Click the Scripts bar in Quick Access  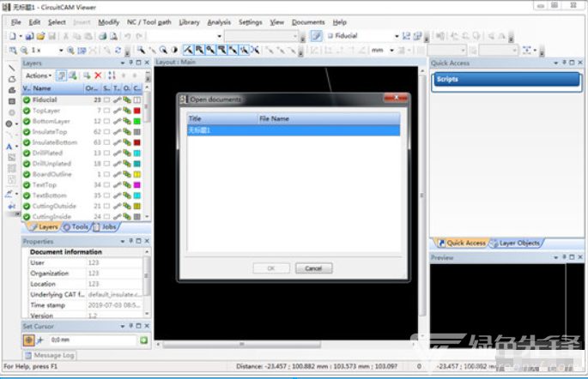tap(506, 80)
